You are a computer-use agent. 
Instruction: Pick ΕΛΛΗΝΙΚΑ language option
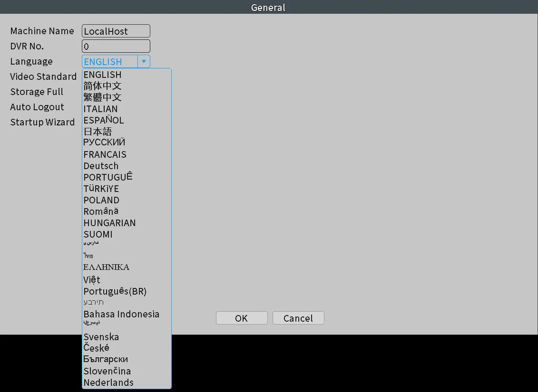[x=127, y=267]
